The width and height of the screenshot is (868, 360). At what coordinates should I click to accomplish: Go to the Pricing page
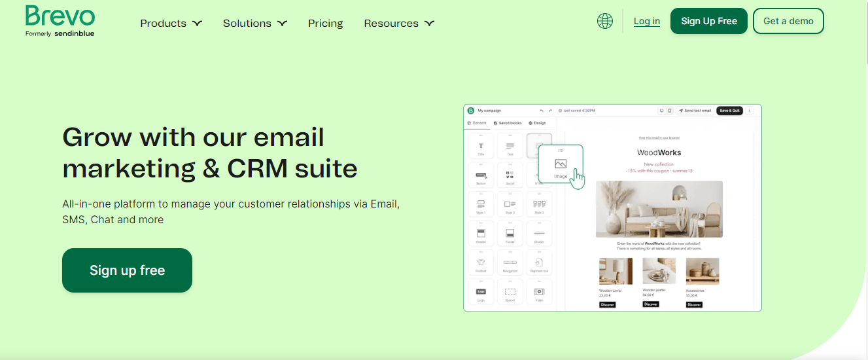pyautogui.click(x=325, y=24)
